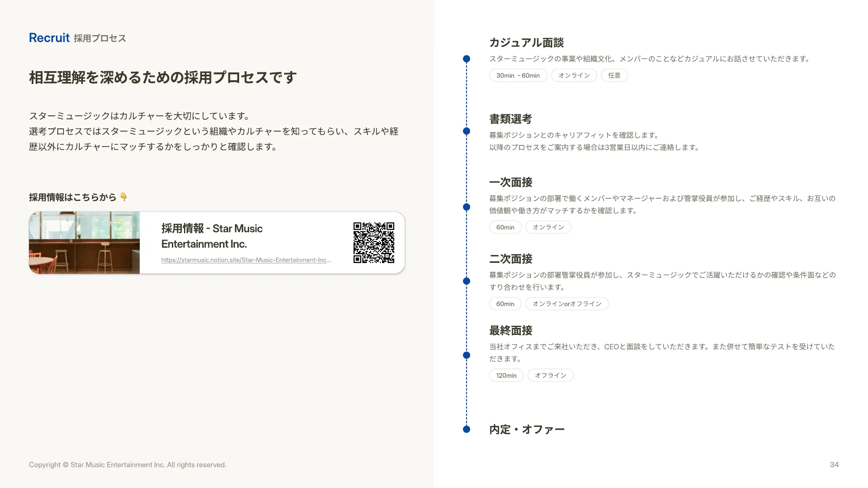The width and height of the screenshot is (868, 488).
Task: Click the timeline dot beside 書類選考
Action: coord(467,131)
